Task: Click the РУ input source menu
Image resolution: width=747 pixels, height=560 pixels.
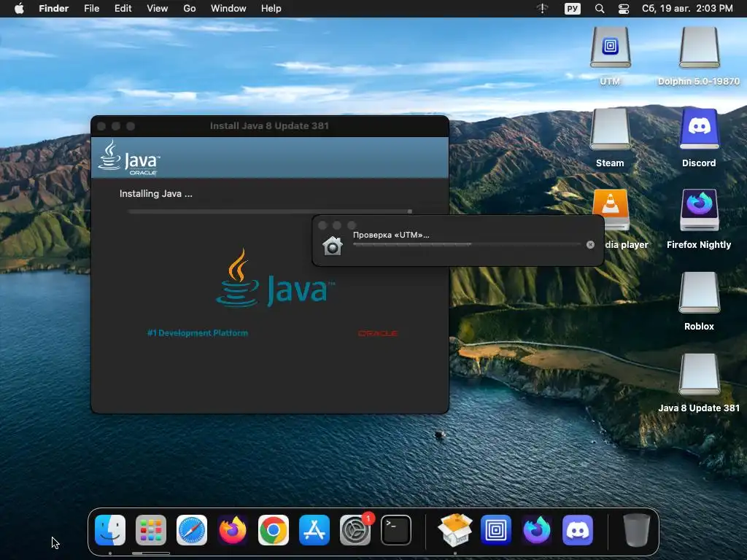Action: pyautogui.click(x=573, y=9)
